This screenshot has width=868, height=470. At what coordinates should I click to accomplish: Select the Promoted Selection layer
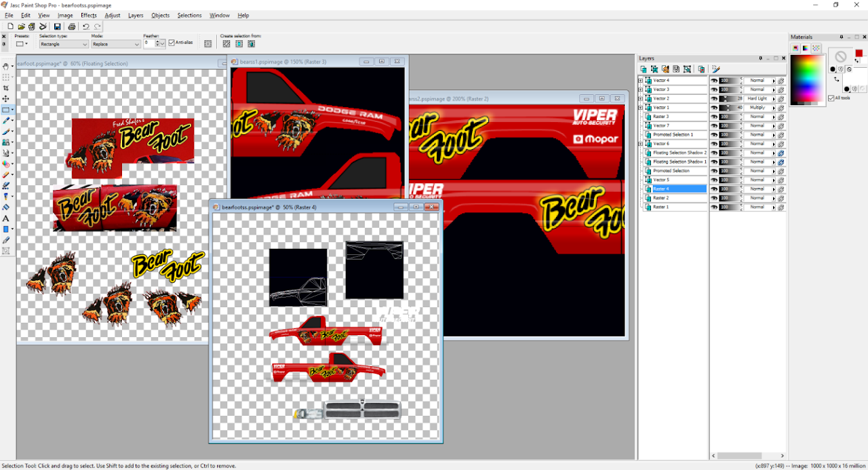pos(675,171)
